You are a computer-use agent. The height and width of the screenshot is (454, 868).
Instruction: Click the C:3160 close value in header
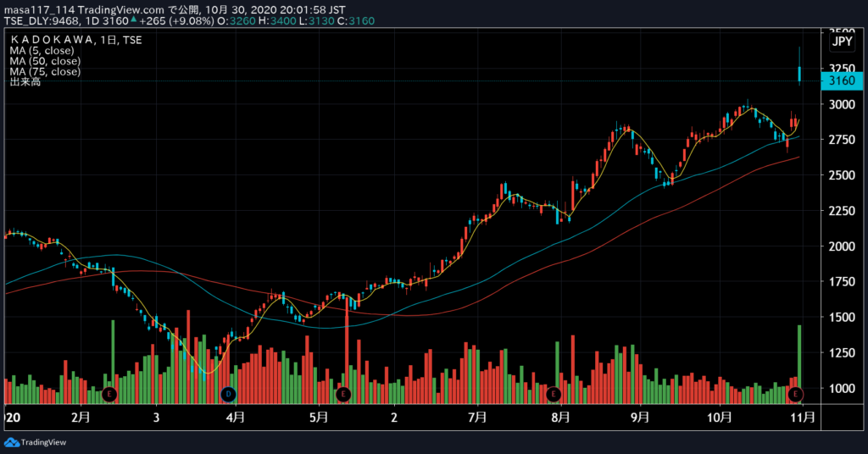(x=356, y=21)
